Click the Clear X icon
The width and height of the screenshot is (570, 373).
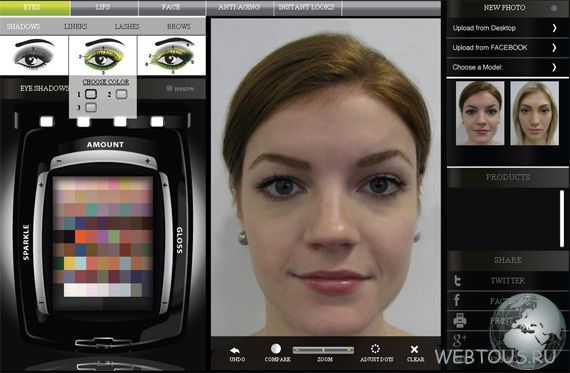414,349
